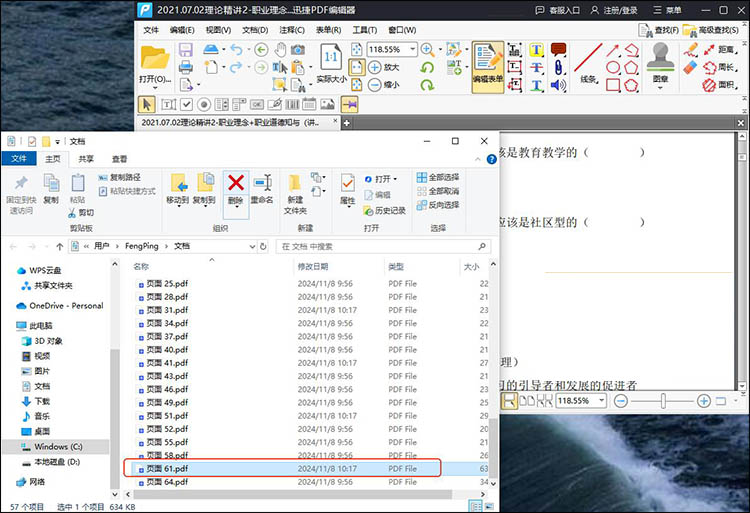Undo with the blue back arrow
The image size is (750, 513).
[x=236, y=49]
